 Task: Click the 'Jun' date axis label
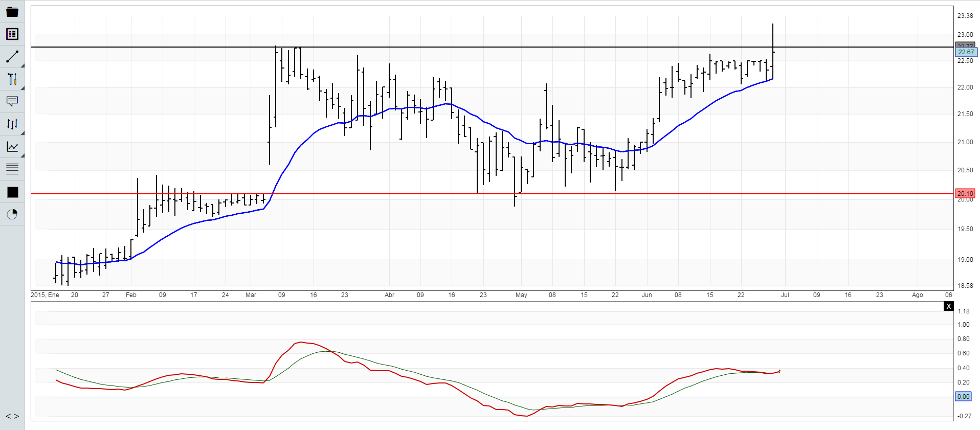coord(647,295)
